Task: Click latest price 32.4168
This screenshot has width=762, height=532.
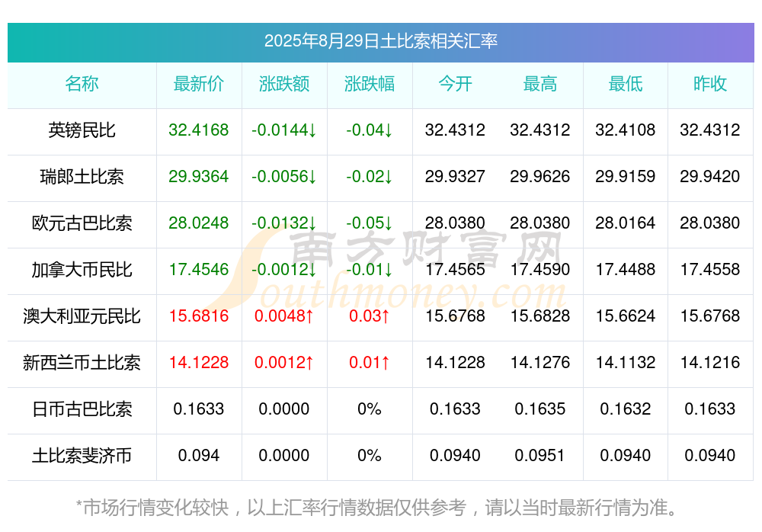Action: (199, 130)
